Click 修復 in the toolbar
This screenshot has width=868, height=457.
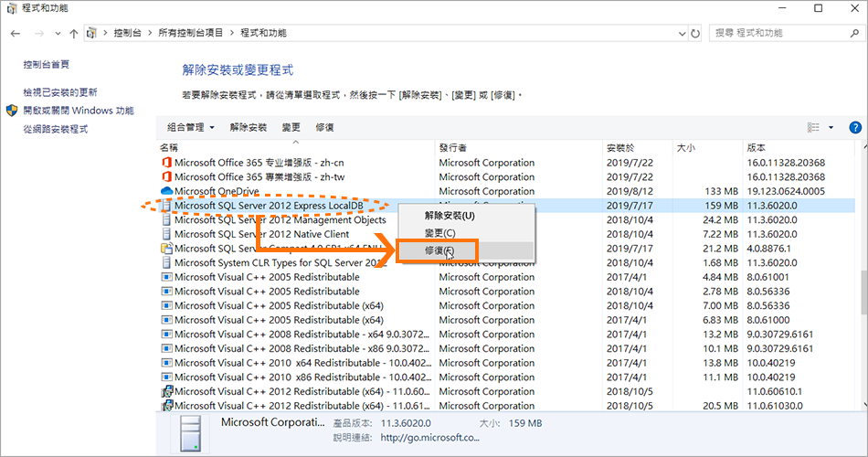click(x=325, y=127)
